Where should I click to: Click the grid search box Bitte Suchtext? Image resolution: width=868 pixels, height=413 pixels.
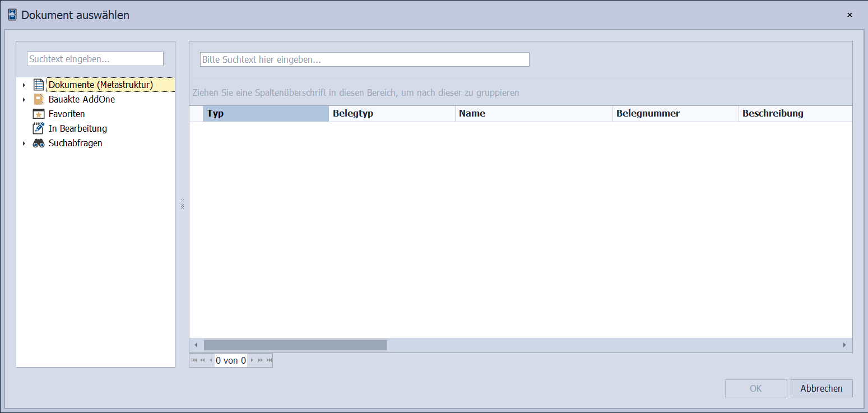pos(364,59)
